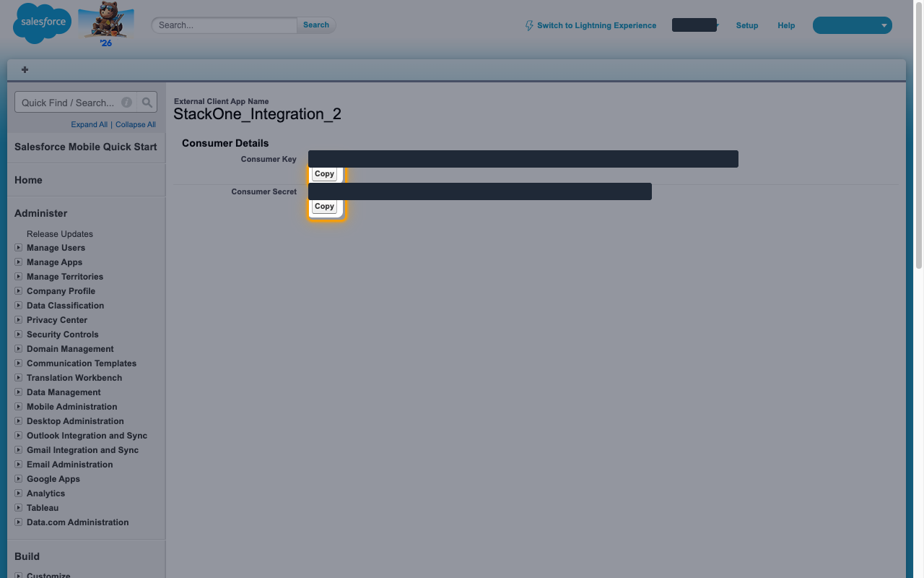This screenshot has width=924, height=578.
Task: Open Salesforce Mobile Quick Start
Action: click(x=86, y=147)
